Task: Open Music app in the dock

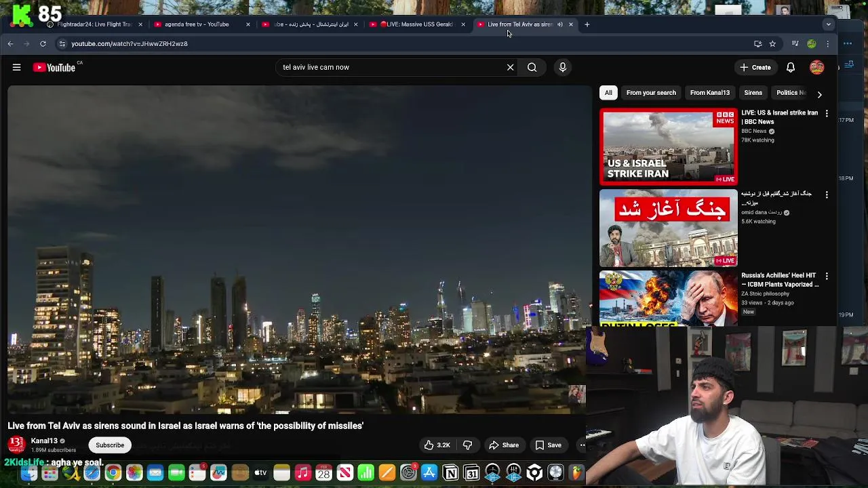Action: click(x=302, y=473)
